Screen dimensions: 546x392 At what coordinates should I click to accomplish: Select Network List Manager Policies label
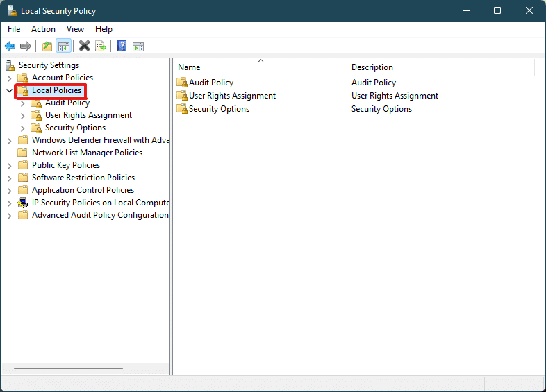87,153
